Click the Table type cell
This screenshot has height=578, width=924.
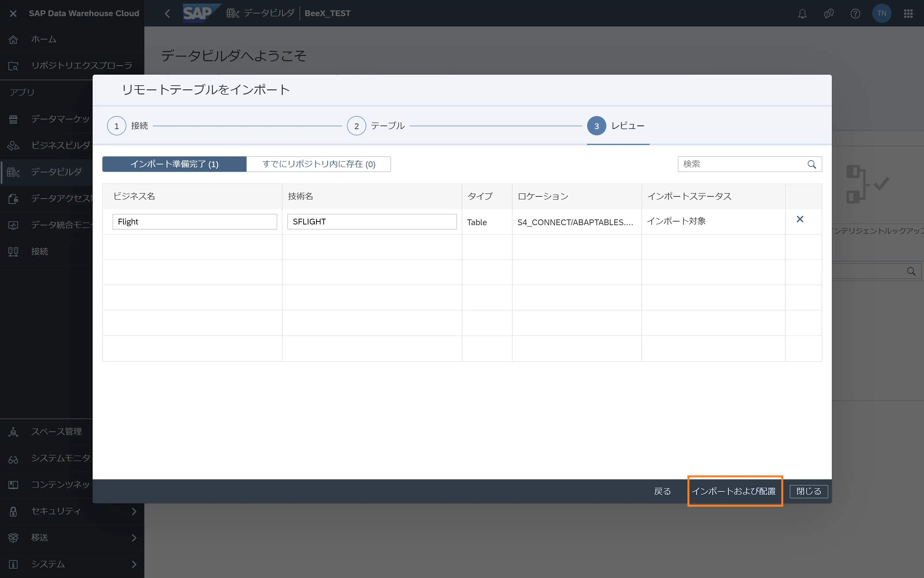(x=487, y=222)
